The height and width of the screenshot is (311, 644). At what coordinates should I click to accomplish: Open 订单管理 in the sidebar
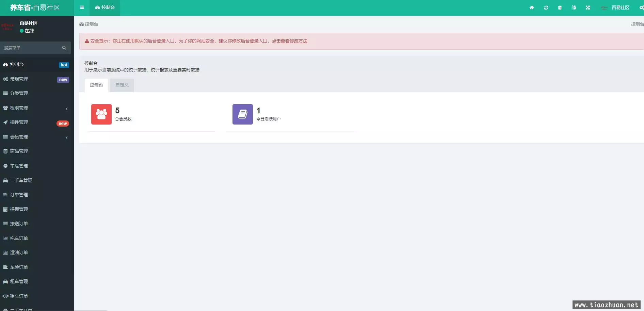point(37,195)
